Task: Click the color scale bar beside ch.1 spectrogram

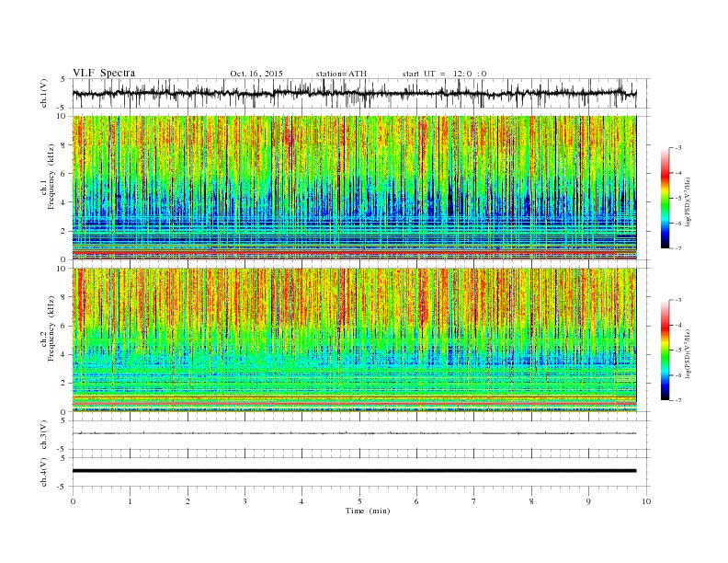Action: [665, 198]
